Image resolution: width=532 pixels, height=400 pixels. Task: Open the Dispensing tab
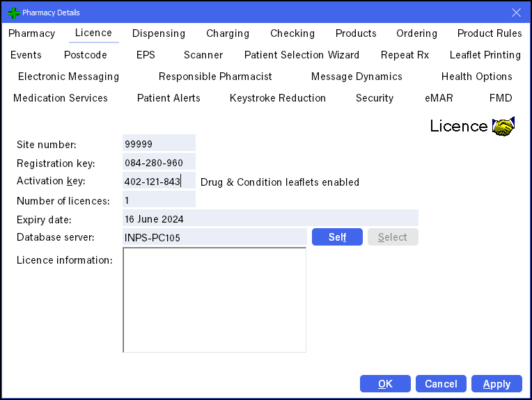(x=159, y=33)
